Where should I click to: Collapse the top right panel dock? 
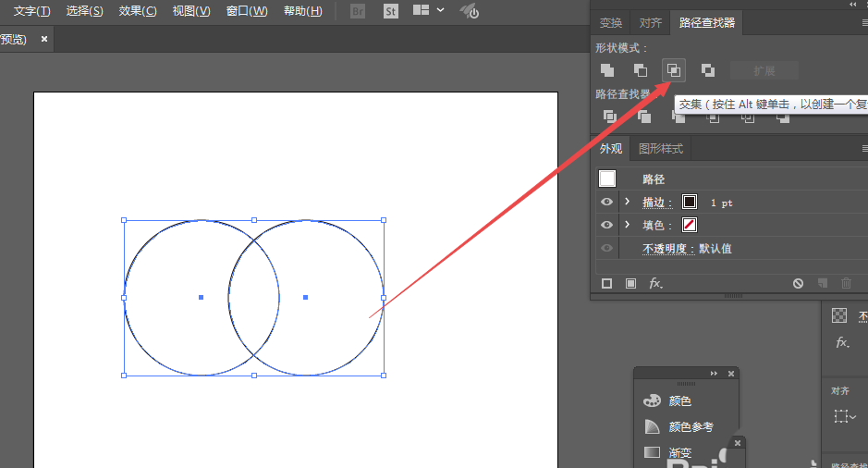(x=853, y=4)
